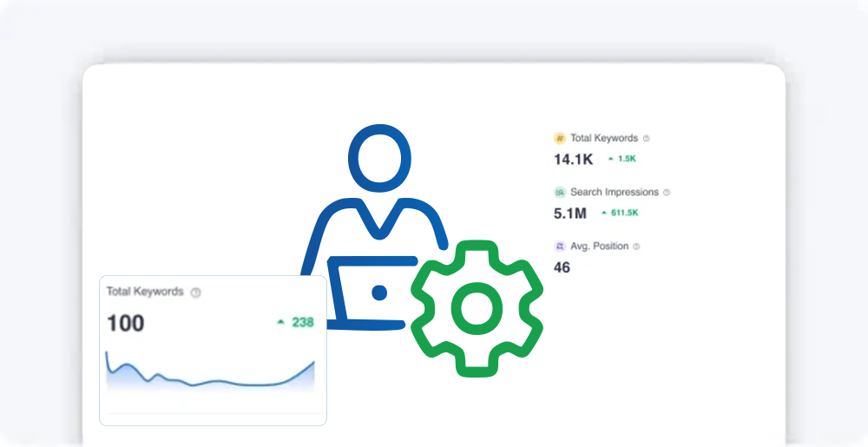Click the yellow hash icon beside Total Keywords

(560, 138)
